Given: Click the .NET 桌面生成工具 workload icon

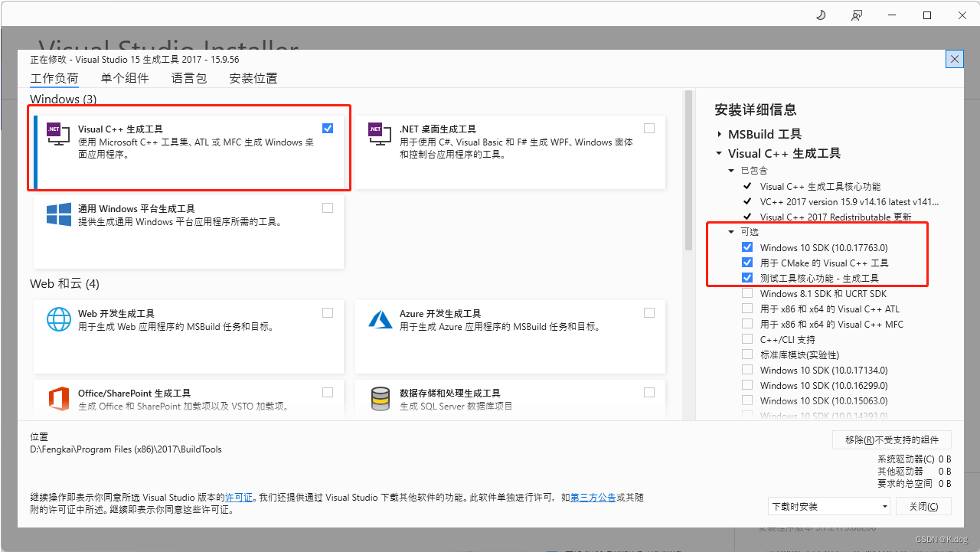Looking at the screenshot, I should [380, 134].
